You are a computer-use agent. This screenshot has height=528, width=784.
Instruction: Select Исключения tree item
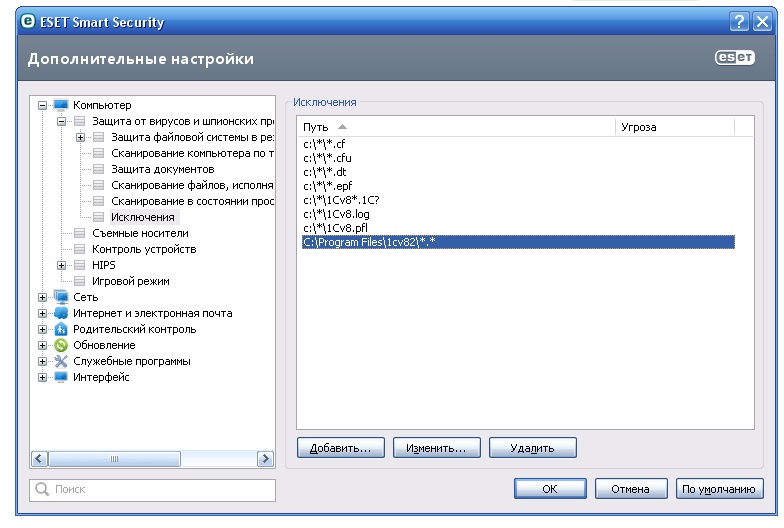(143, 217)
